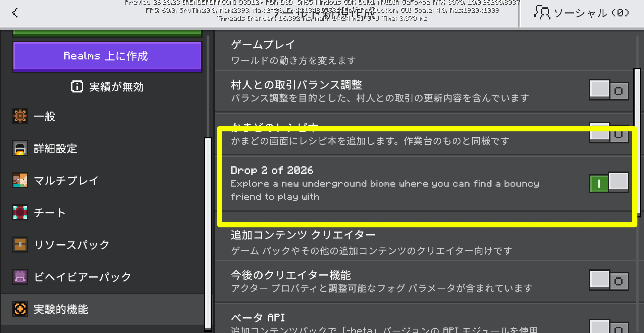Select the 一般 gear icon

pyautogui.click(x=20, y=116)
